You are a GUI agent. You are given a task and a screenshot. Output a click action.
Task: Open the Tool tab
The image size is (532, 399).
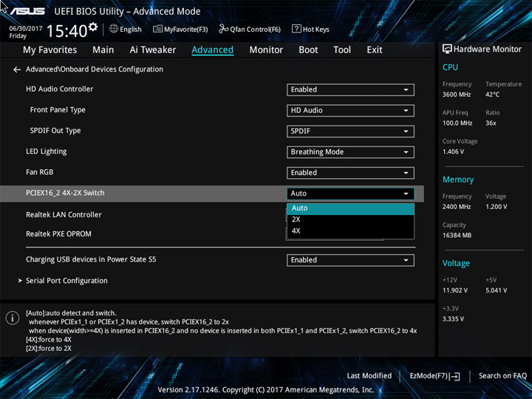(342, 50)
